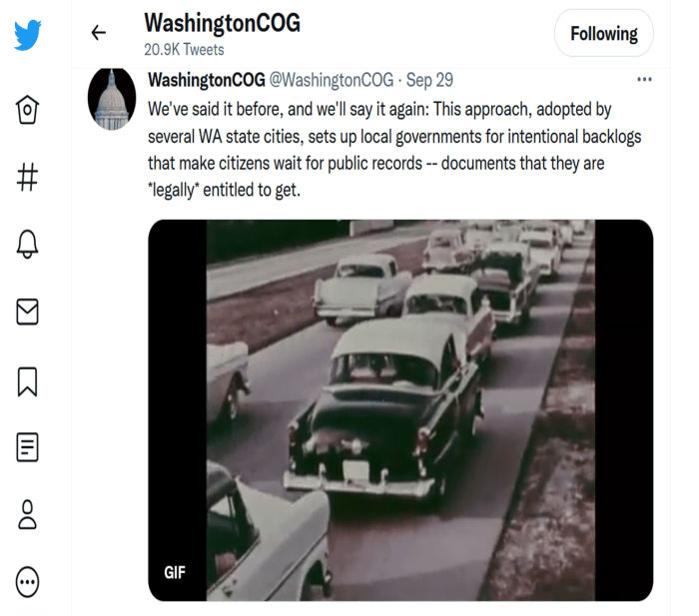Open Lists icon in sidebar
This screenshot has width=699, height=616.
[x=28, y=447]
